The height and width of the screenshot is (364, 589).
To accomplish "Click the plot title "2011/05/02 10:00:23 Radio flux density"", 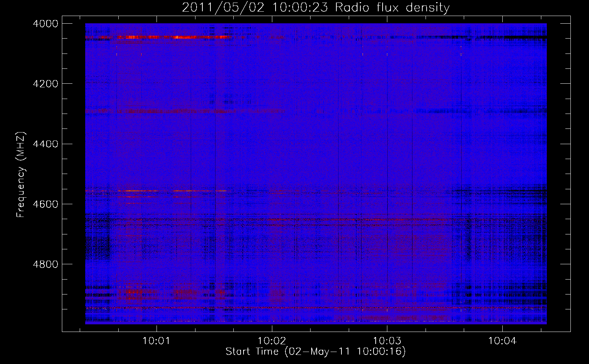I will point(316,7).
